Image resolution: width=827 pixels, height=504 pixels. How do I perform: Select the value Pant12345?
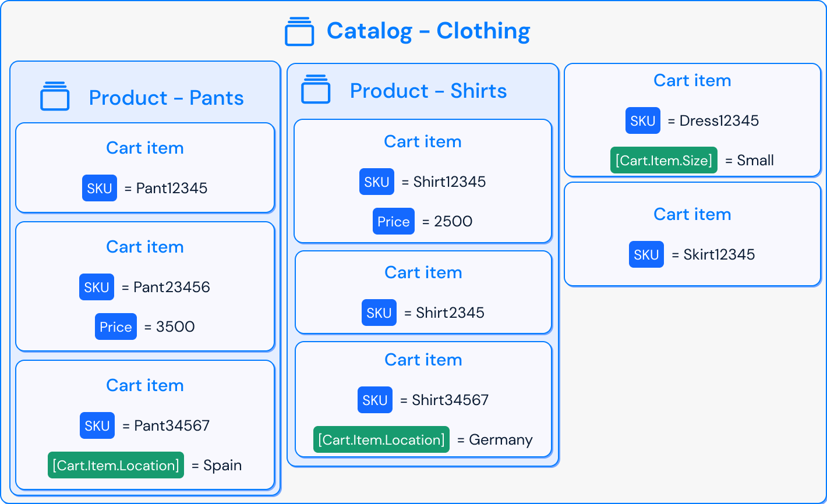(x=172, y=188)
